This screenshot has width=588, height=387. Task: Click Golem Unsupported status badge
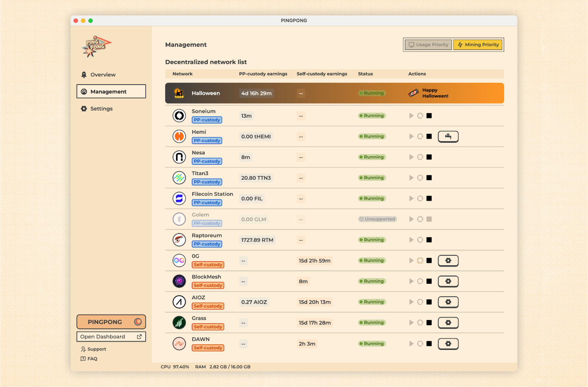tap(377, 219)
